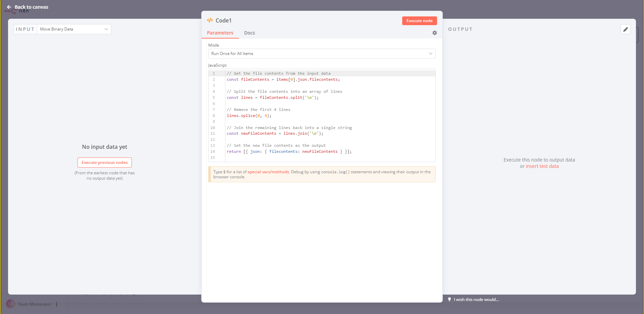Click Execute previous nodes button
The width and height of the screenshot is (644, 314).
[x=105, y=163]
